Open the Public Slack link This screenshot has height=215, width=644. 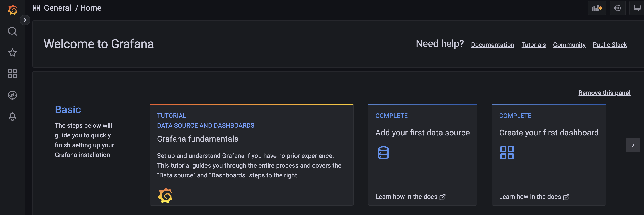(x=610, y=45)
